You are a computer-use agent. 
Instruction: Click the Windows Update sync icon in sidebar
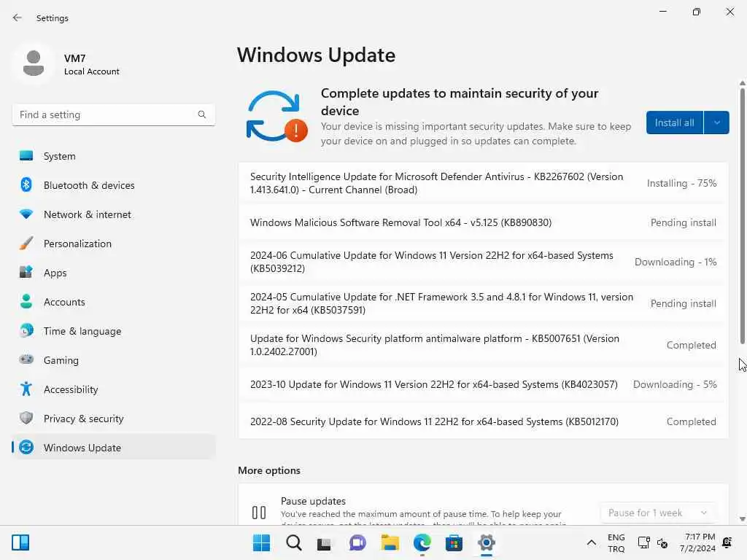pyautogui.click(x=26, y=447)
